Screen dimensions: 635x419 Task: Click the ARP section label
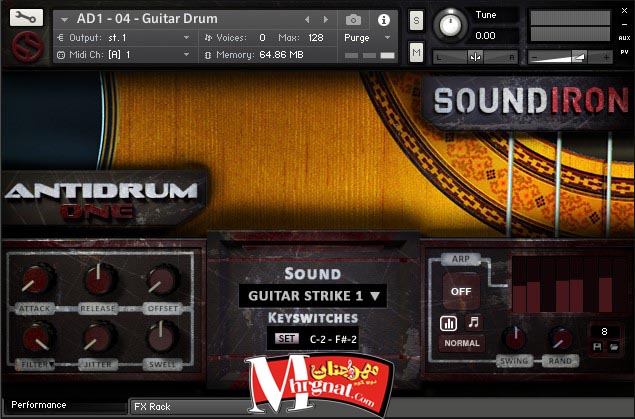click(461, 259)
